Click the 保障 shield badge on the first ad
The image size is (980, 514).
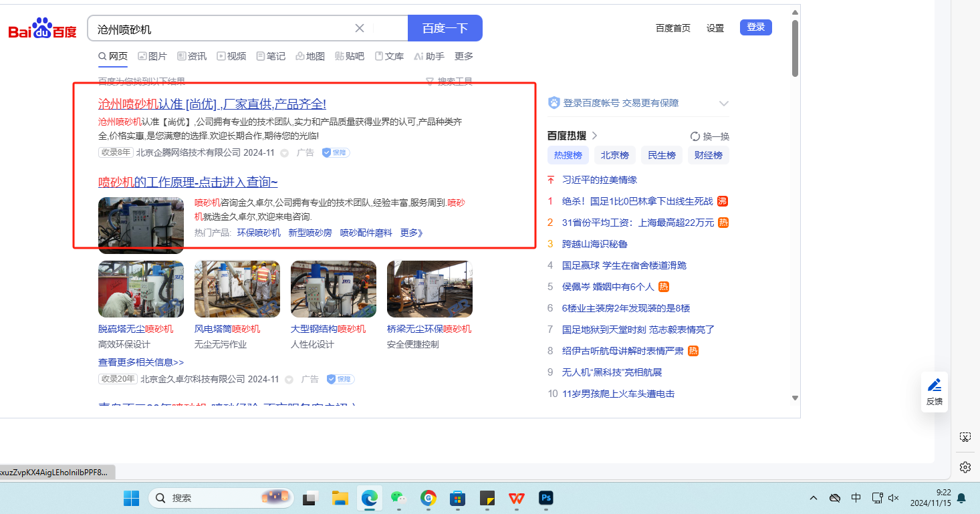tap(335, 152)
